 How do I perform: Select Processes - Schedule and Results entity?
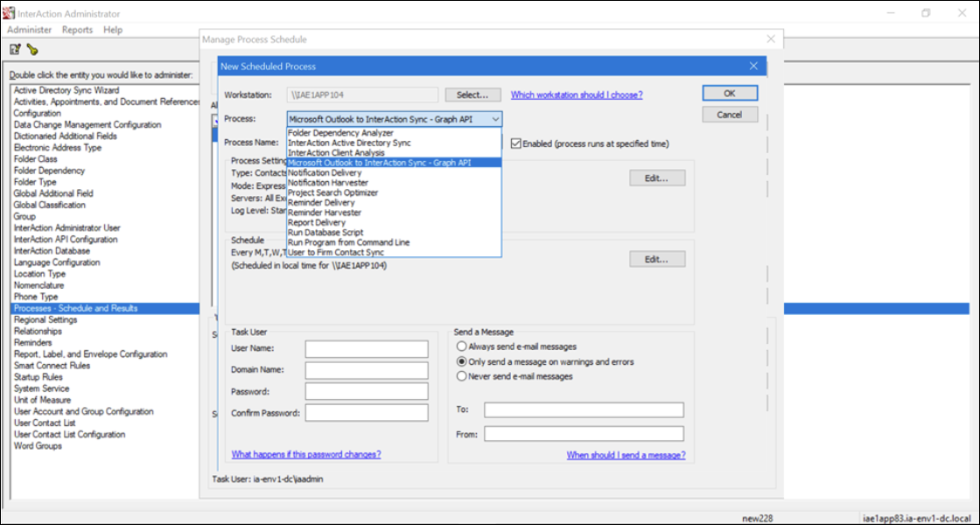75,308
